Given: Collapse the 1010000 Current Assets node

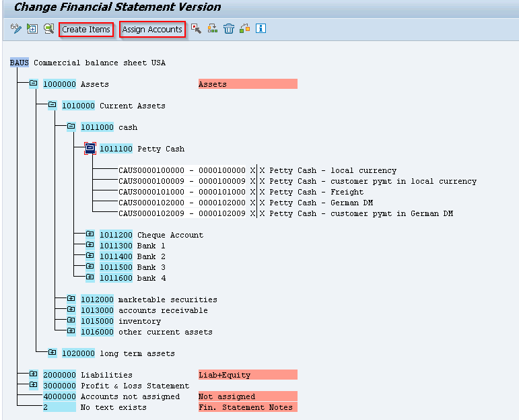Looking at the screenshot, I should (x=53, y=104).
